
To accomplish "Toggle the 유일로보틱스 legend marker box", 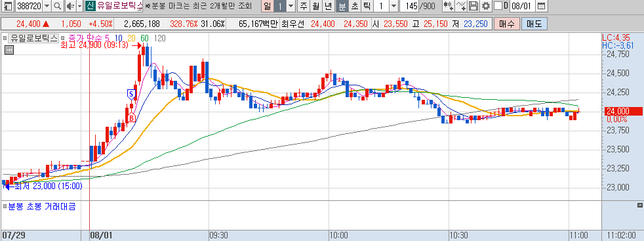I will [x=6, y=39].
